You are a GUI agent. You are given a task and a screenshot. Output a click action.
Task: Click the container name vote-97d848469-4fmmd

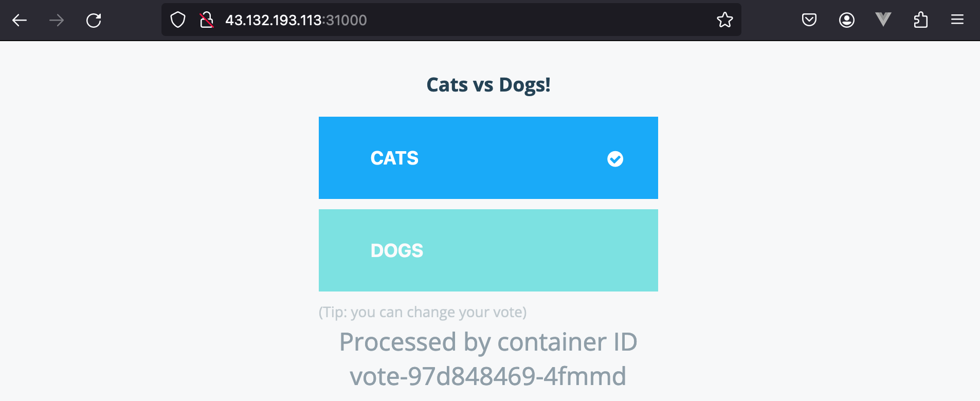[488, 376]
